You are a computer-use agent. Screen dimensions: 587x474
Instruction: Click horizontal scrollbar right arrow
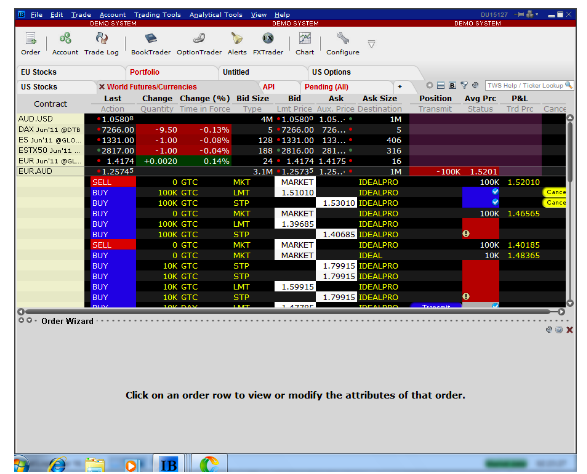point(561,312)
